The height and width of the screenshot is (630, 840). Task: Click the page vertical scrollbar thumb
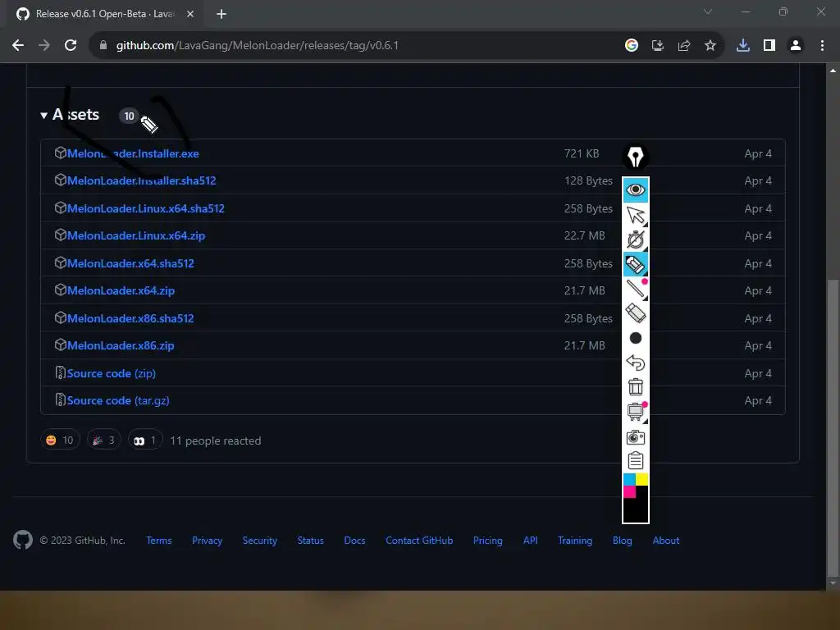pos(833,427)
